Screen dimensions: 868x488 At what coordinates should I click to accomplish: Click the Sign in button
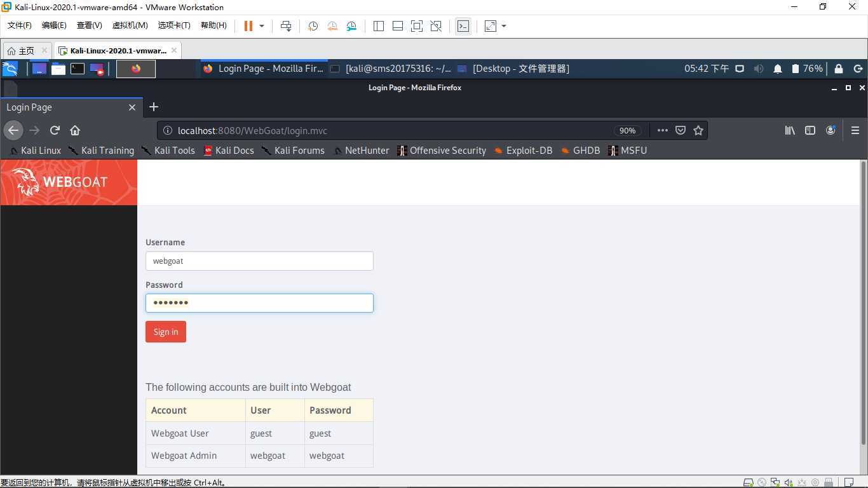coord(166,332)
